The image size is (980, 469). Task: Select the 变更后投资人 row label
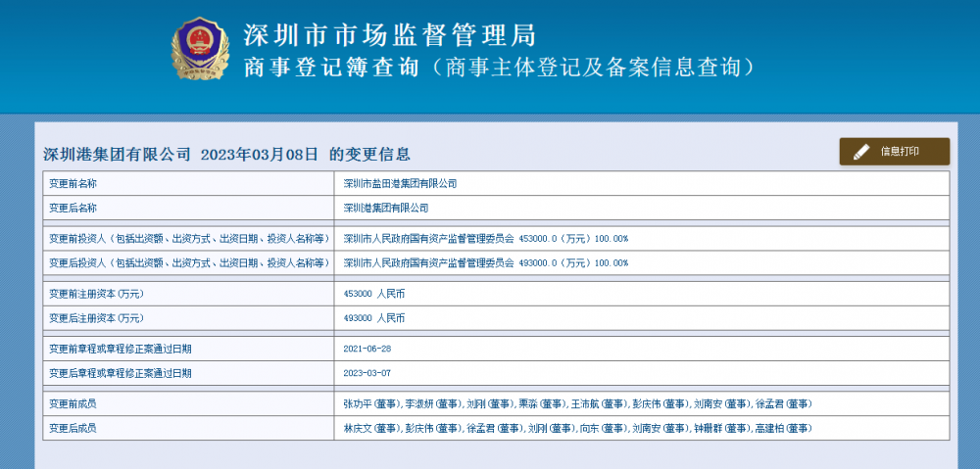pos(189,263)
